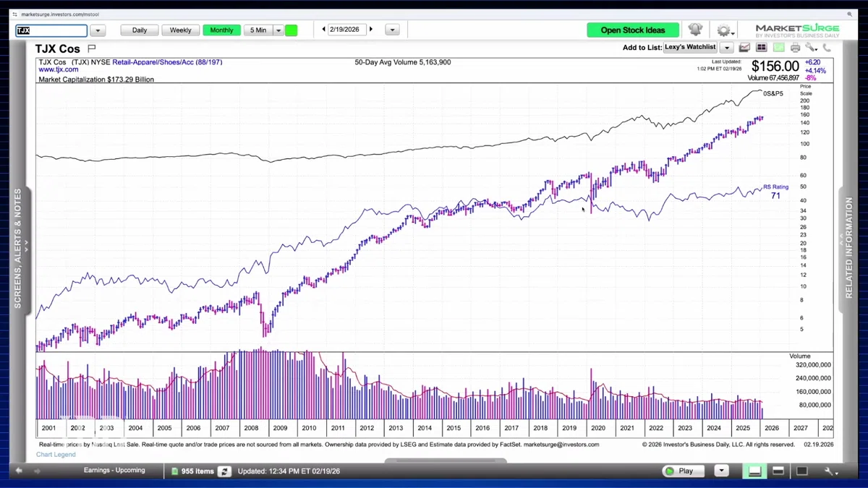Click the RS Rating 71 label
This screenshot has height=488, width=868.
point(775,192)
